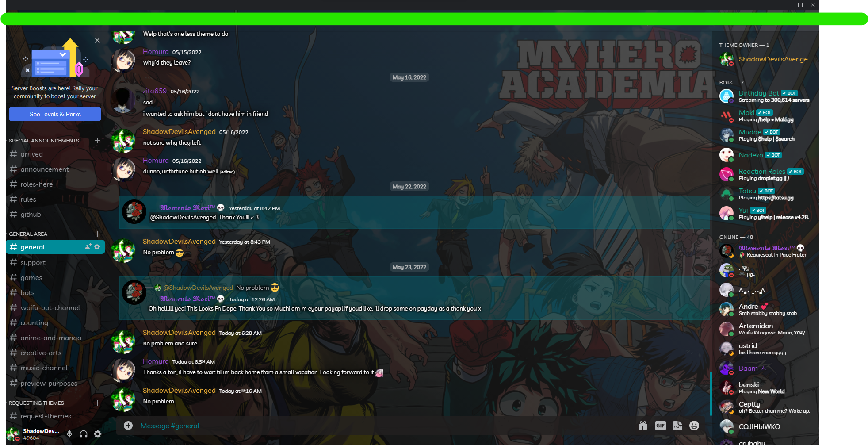The width and height of the screenshot is (868, 445).
Task: Collapse the Requesting Themes category
Action: click(x=36, y=403)
